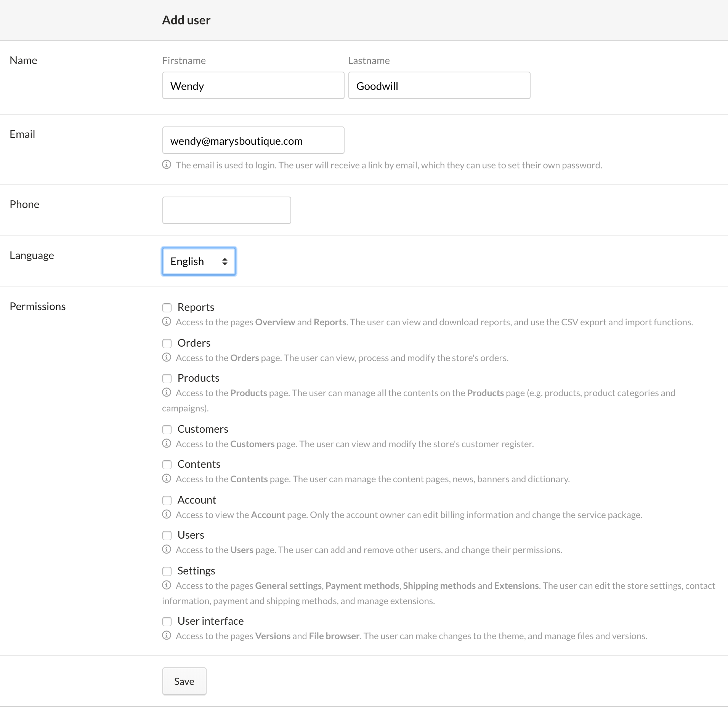The width and height of the screenshot is (728, 707).
Task: Click the Email input field
Action: (253, 140)
